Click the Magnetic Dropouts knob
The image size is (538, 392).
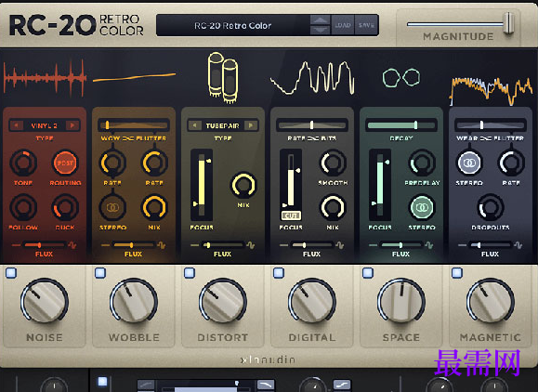[491, 207]
